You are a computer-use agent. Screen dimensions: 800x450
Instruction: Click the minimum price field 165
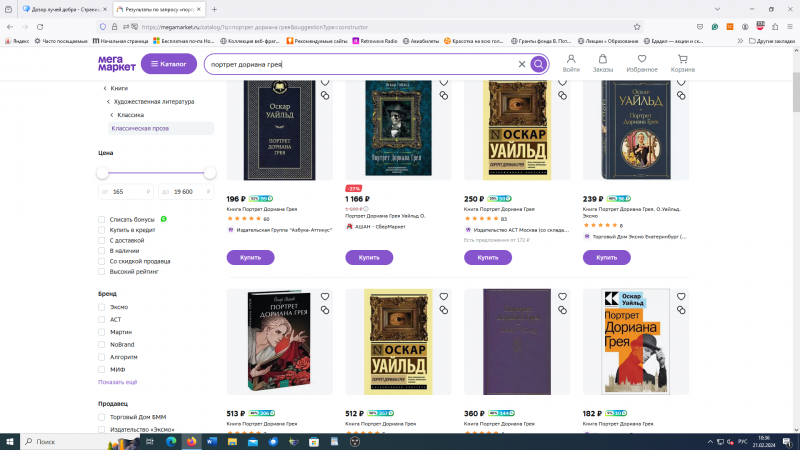(x=126, y=192)
